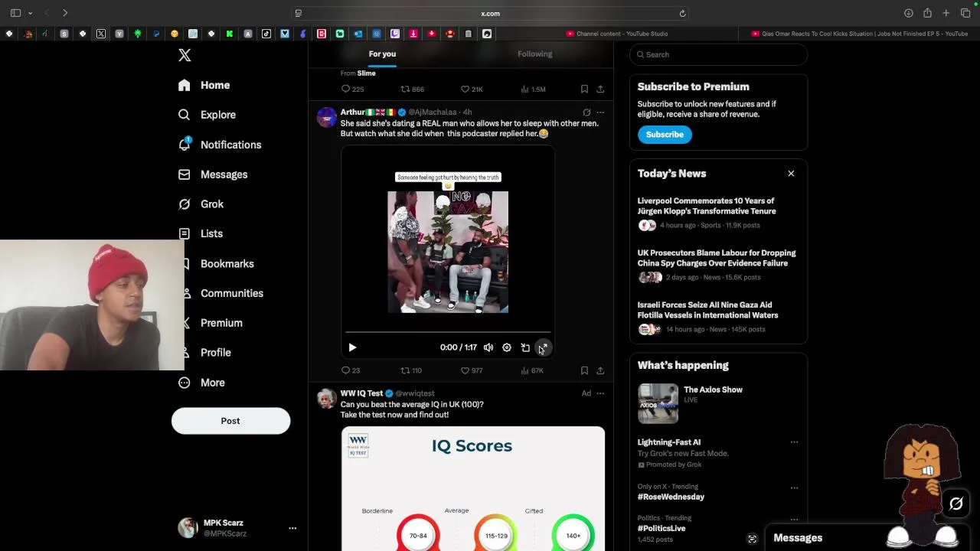Click Grok icon on Arthur tweet
Screen dimensions: 980x551
[586, 112]
